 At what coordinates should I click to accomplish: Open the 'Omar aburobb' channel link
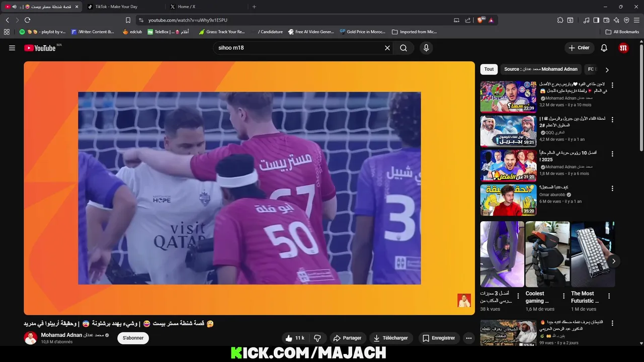pyautogui.click(x=552, y=195)
